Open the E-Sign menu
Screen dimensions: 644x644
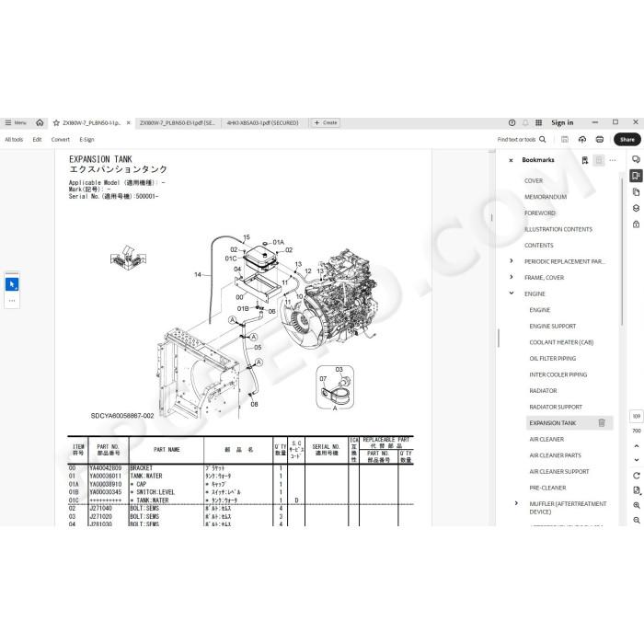coord(86,140)
